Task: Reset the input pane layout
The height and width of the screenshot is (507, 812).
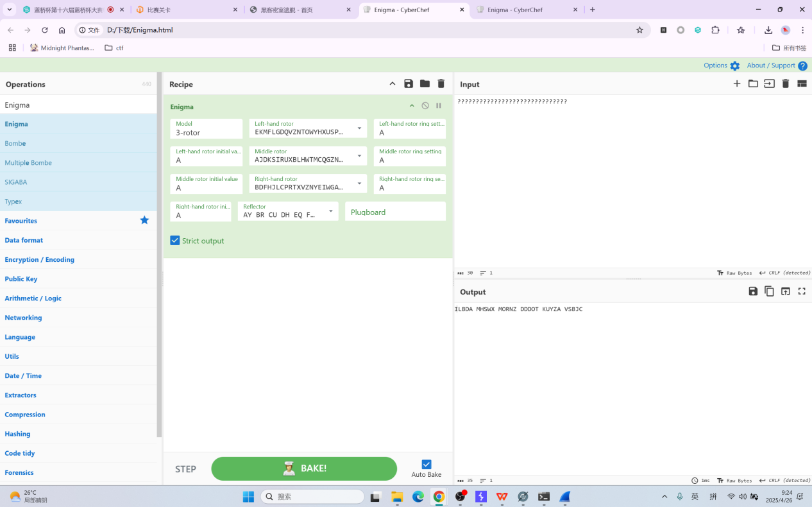Action: tap(802, 84)
